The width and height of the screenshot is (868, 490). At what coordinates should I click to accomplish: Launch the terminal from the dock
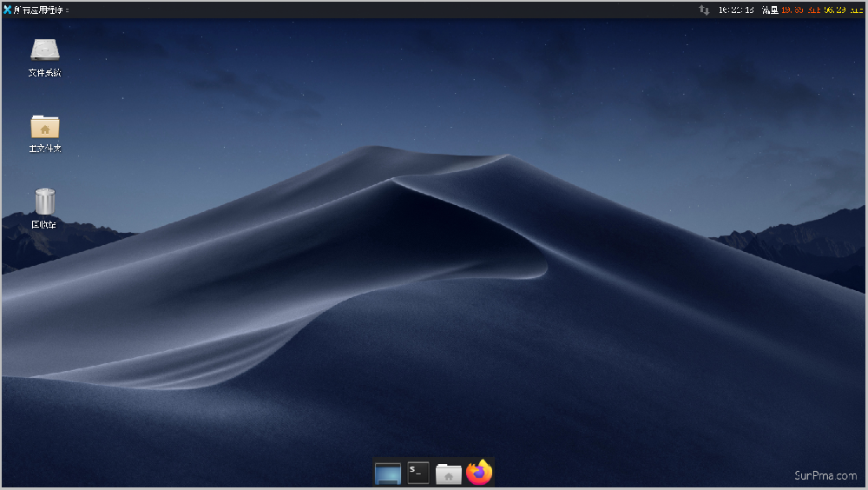pyautogui.click(x=418, y=473)
